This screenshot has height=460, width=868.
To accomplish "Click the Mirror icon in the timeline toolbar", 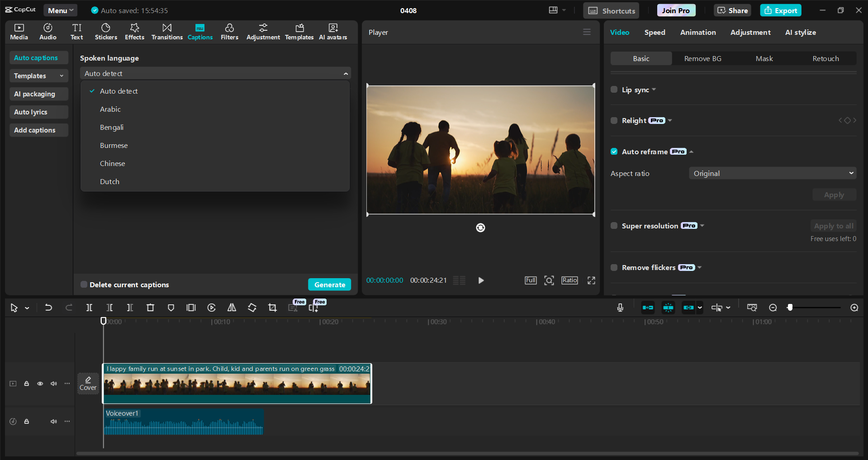I will click(232, 308).
